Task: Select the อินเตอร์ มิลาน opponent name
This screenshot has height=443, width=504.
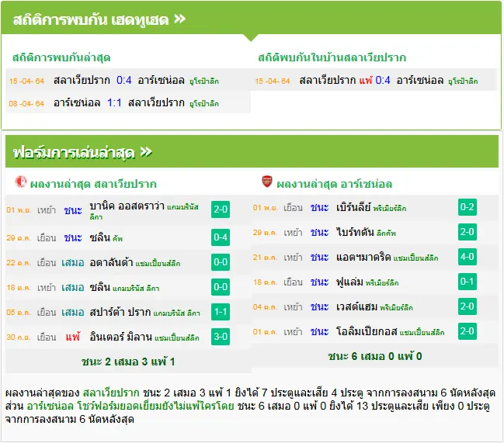Action: click(x=121, y=337)
